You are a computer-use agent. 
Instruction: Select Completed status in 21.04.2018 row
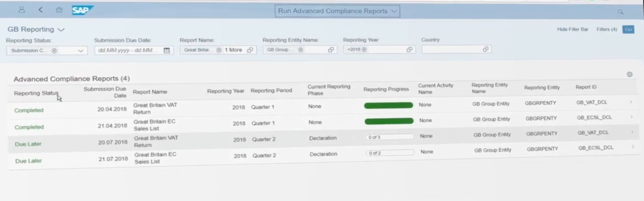point(29,127)
